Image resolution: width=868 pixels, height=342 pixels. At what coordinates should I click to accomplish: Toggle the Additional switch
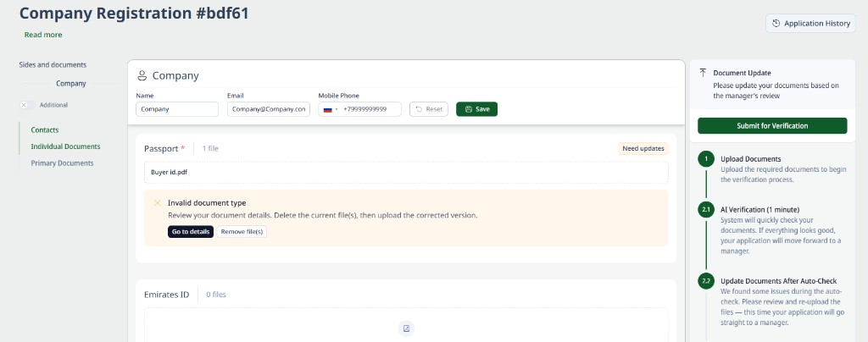pyautogui.click(x=26, y=105)
